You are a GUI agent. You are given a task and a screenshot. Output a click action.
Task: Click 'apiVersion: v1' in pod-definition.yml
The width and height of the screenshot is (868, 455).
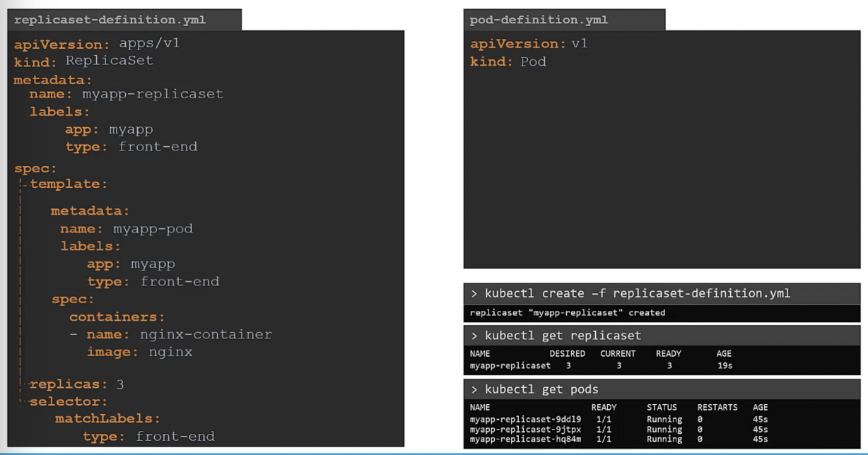[529, 44]
